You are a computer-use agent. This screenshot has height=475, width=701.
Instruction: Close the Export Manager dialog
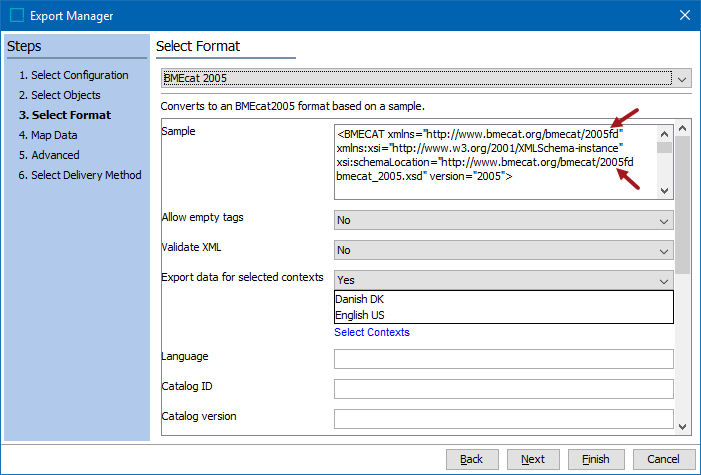click(x=684, y=15)
